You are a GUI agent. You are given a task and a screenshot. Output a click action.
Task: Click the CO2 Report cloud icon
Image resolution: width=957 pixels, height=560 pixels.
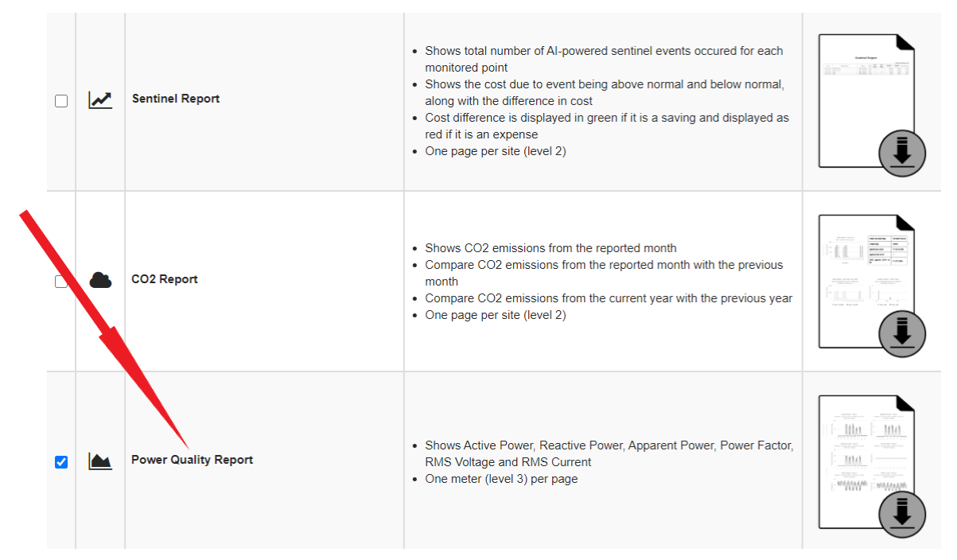point(100,280)
